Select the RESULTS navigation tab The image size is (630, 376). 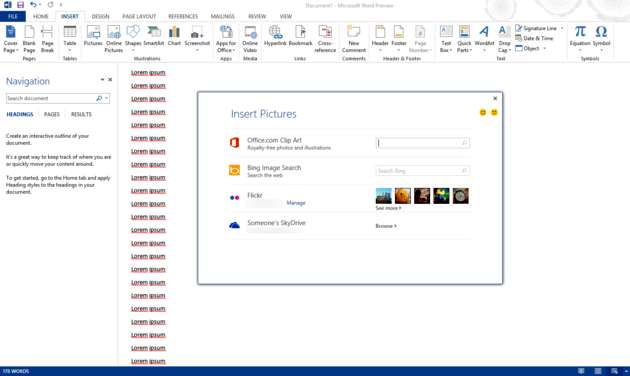(x=81, y=114)
